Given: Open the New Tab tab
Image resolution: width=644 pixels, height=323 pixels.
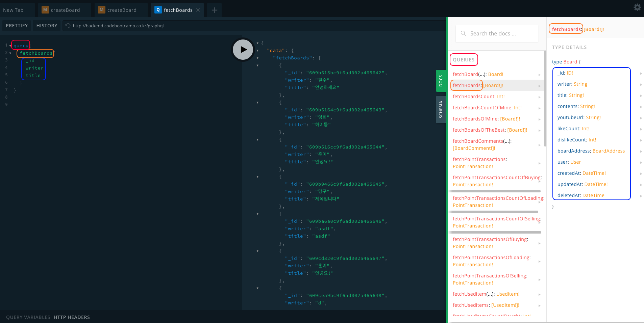Looking at the screenshot, I should tap(14, 10).
